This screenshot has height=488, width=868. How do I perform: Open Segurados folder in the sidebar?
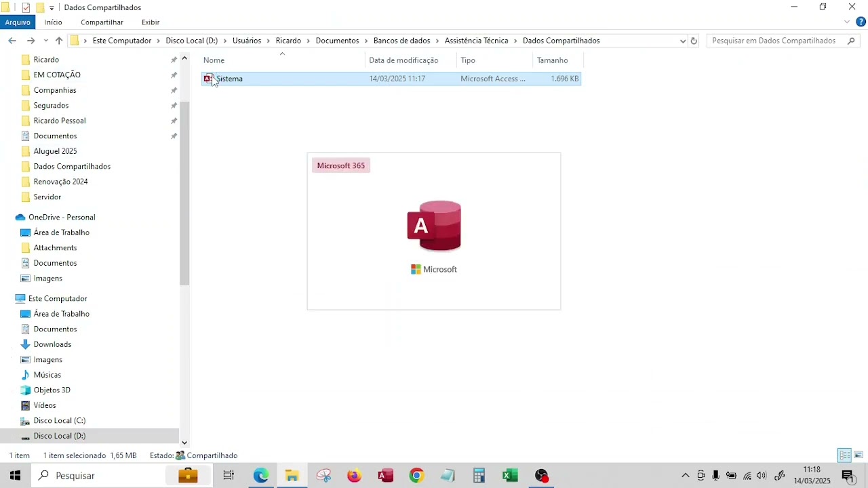click(x=51, y=105)
